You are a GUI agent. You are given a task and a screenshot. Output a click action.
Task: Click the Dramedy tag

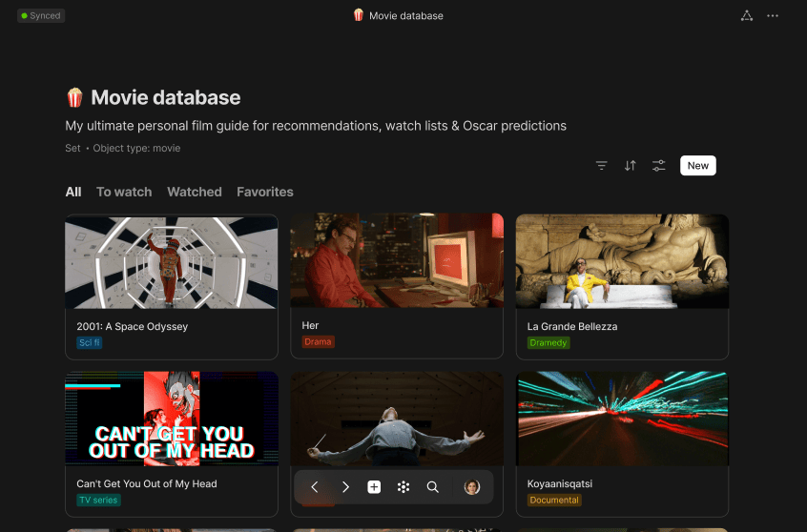coord(548,342)
